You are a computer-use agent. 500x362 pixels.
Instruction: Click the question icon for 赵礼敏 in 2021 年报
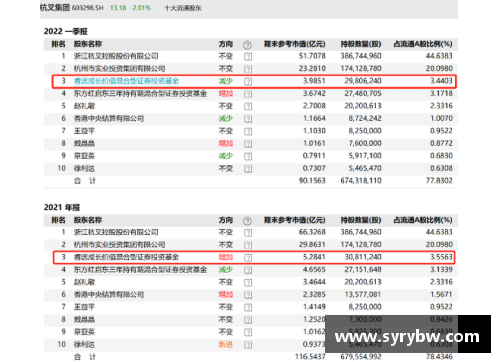(248, 283)
